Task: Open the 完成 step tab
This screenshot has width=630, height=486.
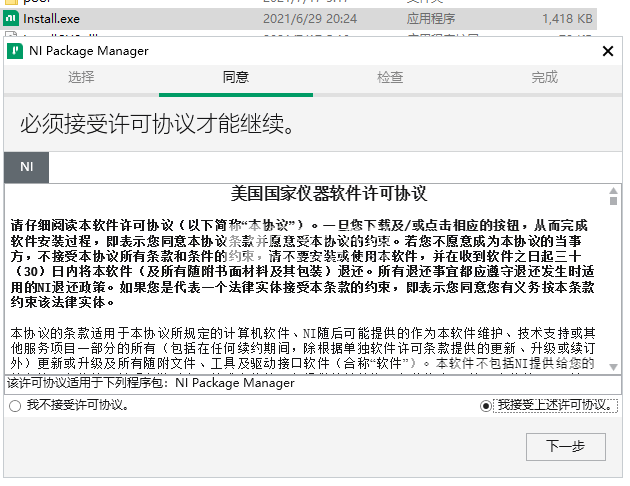Action: click(x=544, y=77)
